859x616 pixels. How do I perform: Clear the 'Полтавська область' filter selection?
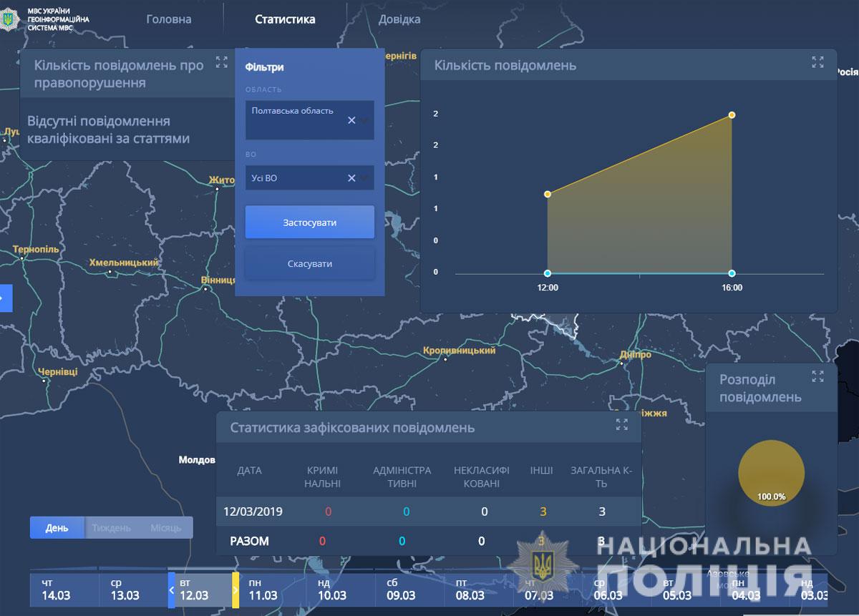351,120
